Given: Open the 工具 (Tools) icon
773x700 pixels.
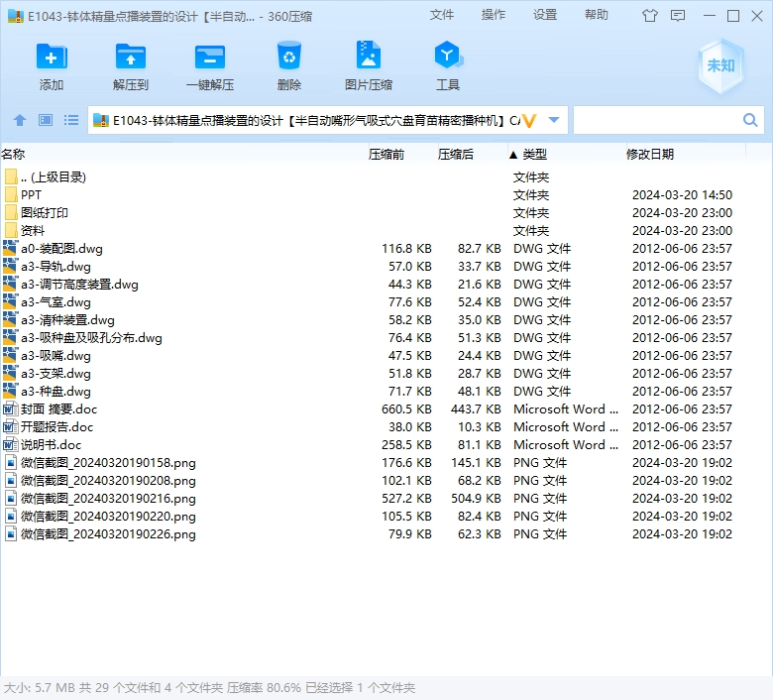Looking at the screenshot, I should (448, 55).
